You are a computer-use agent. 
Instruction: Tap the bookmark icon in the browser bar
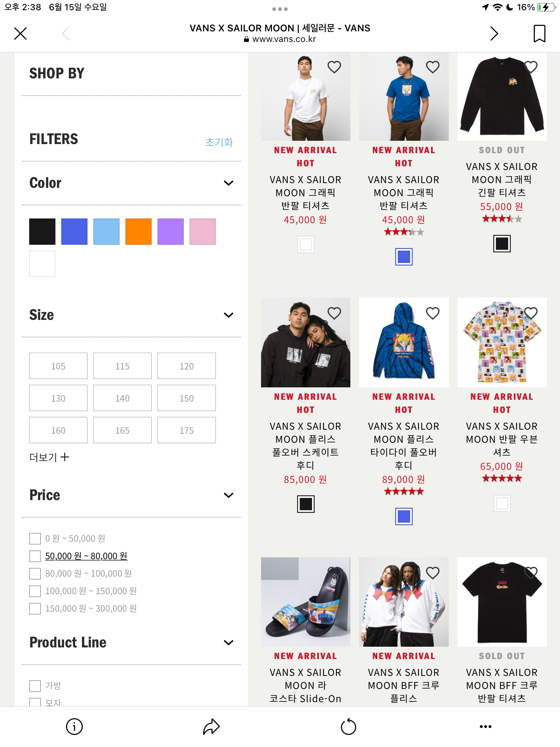pos(539,34)
